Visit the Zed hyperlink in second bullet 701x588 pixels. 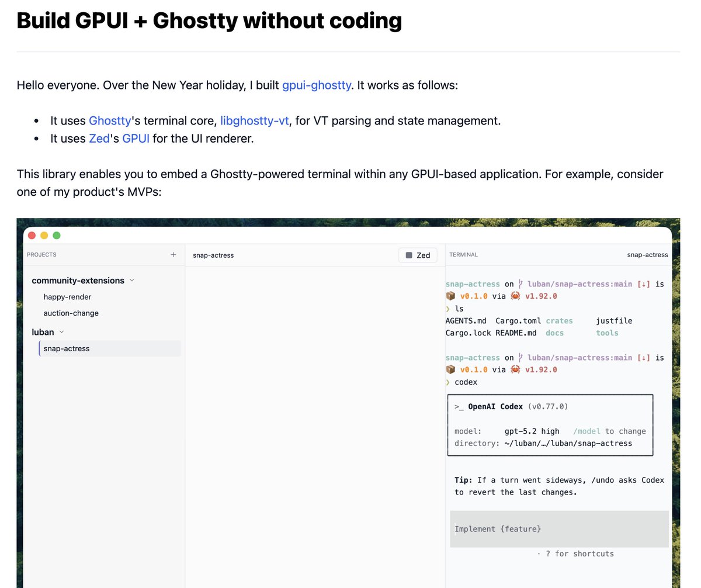point(99,139)
